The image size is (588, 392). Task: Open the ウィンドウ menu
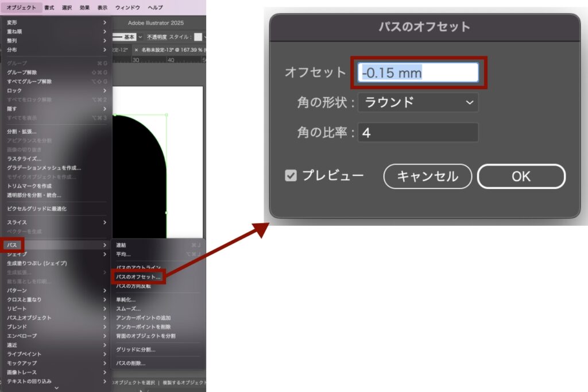[x=127, y=7]
